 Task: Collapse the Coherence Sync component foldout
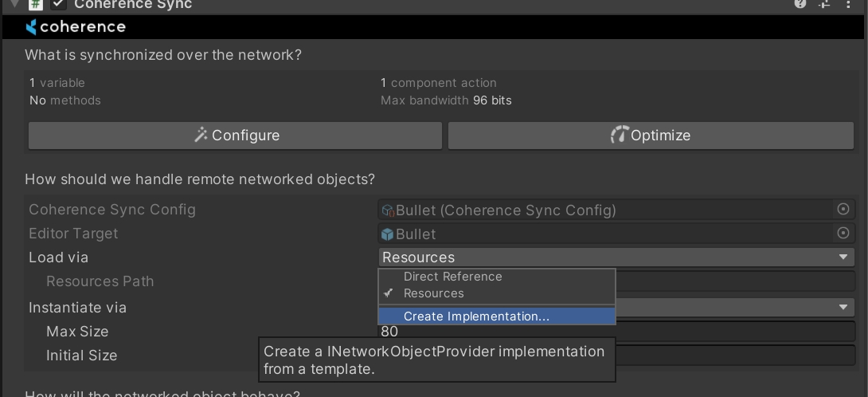tap(14, 4)
